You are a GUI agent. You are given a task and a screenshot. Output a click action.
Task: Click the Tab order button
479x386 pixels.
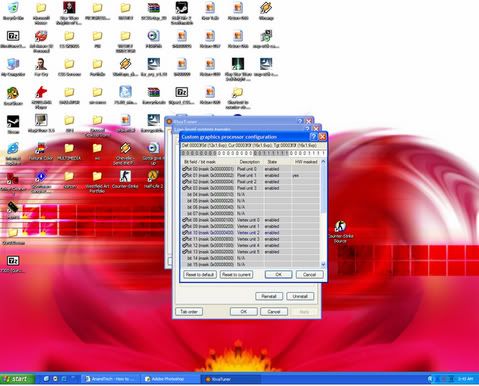(189, 312)
